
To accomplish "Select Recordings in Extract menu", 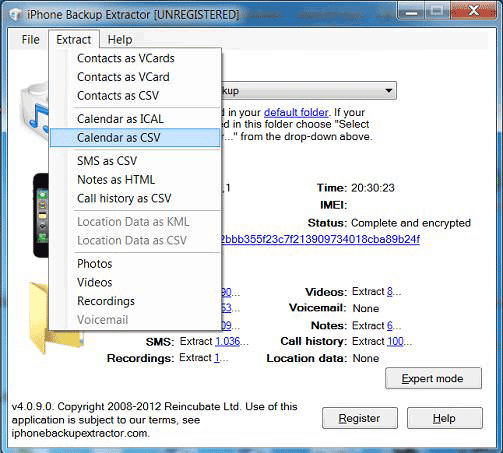I will (x=135, y=301).
